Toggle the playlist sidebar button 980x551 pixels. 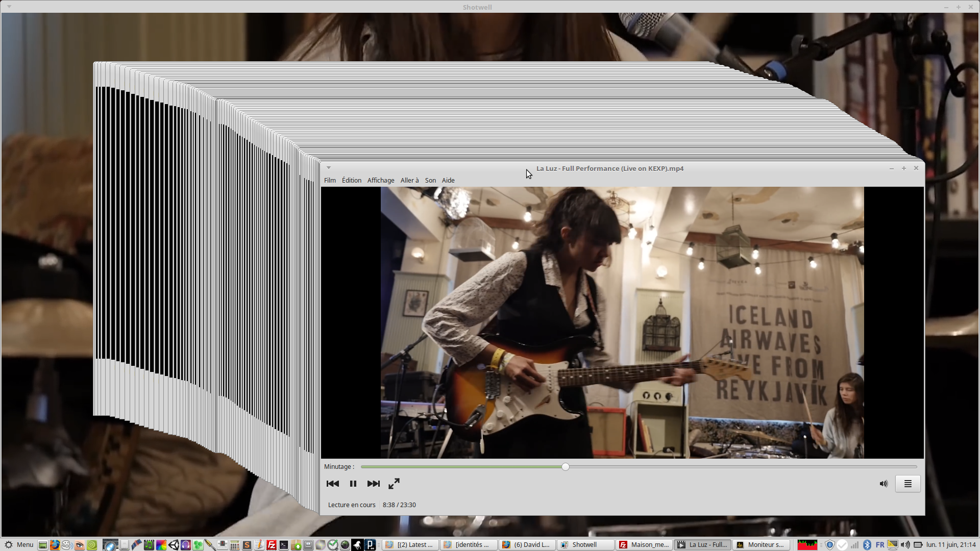pos(908,484)
